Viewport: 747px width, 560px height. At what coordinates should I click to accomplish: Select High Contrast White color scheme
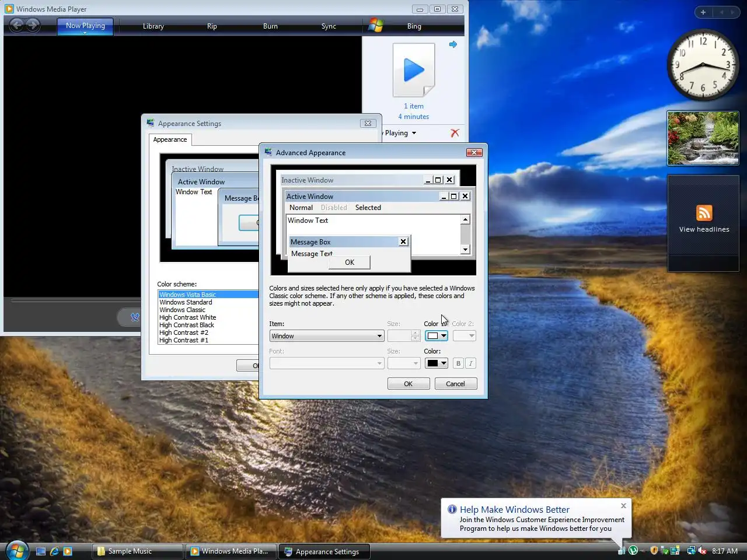pyautogui.click(x=208, y=317)
